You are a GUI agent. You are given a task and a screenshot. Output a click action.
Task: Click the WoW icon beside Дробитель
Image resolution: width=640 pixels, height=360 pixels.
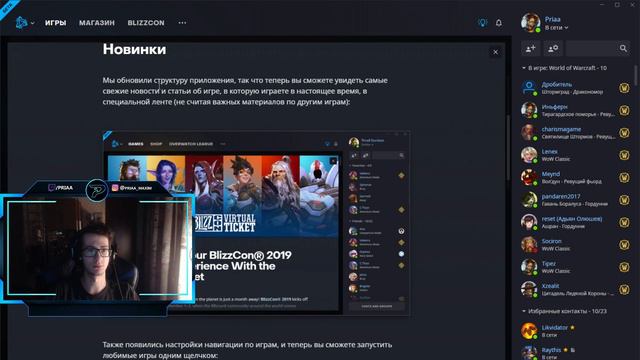click(624, 88)
